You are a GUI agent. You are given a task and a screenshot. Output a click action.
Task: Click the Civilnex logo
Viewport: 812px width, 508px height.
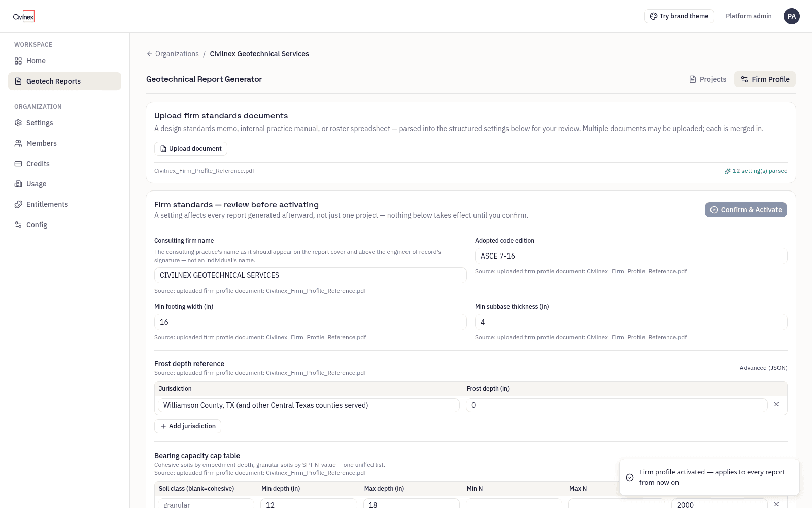24,16
